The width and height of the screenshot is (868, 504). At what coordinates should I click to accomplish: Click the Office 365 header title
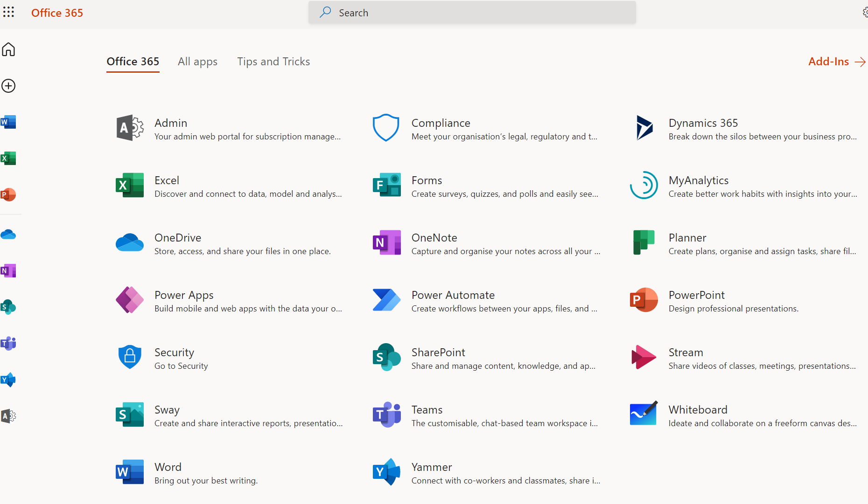(x=57, y=13)
